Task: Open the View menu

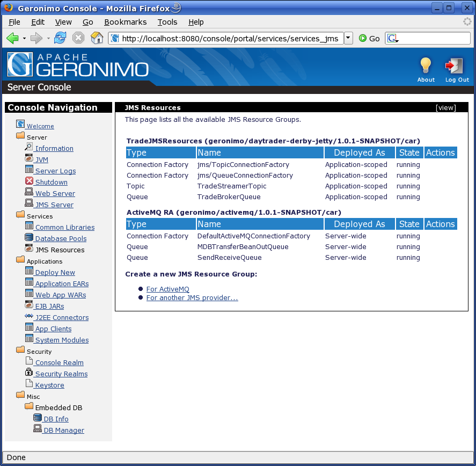Action: coord(63,22)
